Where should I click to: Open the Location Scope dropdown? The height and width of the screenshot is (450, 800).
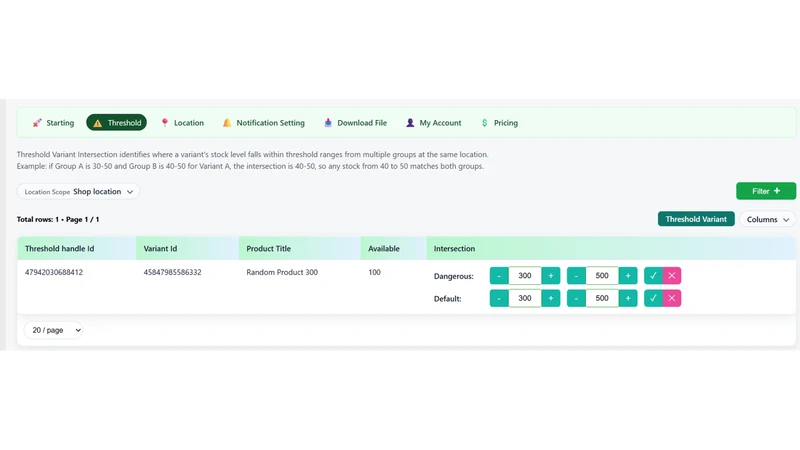[x=79, y=192]
